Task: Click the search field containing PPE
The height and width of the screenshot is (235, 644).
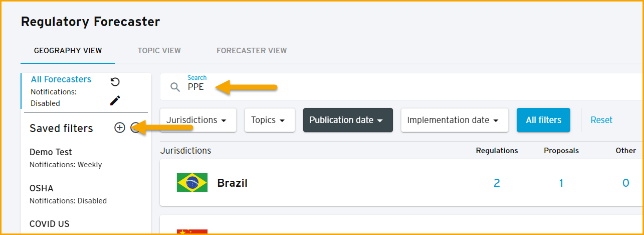Action: pos(402,87)
